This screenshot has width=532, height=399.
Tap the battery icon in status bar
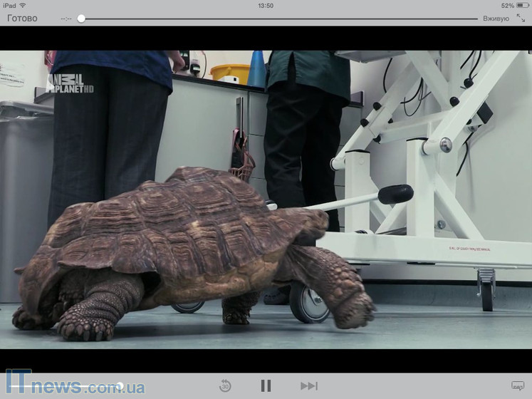(523, 5)
